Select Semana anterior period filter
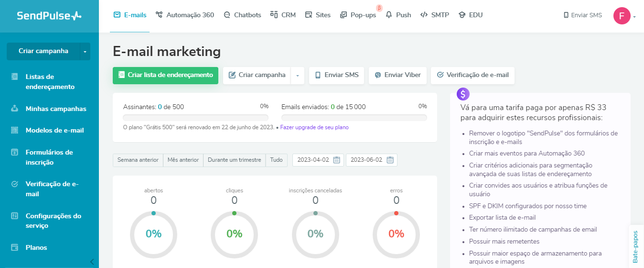The width and height of the screenshot is (644, 268). [138, 160]
